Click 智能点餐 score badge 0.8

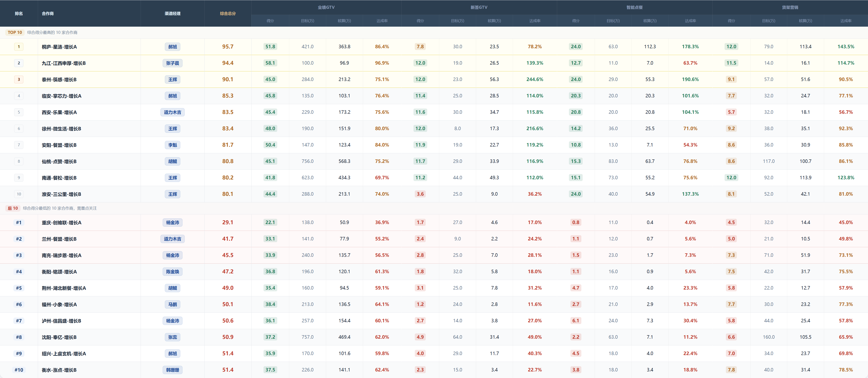coord(576,222)
